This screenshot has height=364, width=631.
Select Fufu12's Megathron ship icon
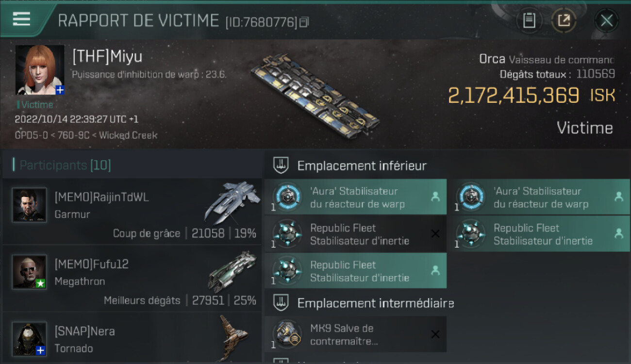tap(232, 271)
